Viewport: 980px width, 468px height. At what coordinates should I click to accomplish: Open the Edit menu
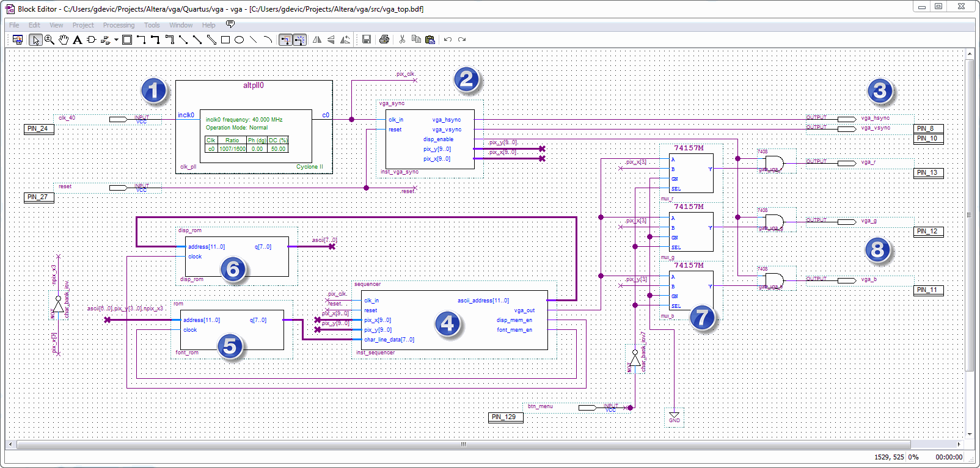tap(34, 25)
